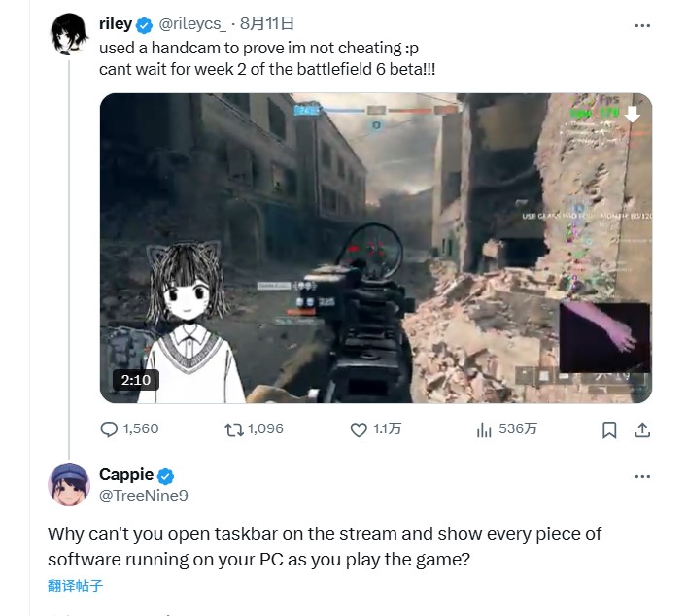Share riley's post with the upload icon

[642, 429]
